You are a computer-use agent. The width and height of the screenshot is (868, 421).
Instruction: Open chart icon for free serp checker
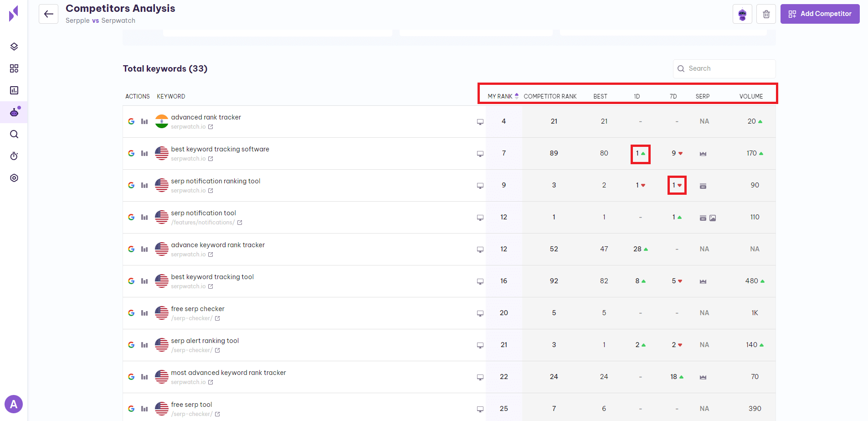pos(144,313)
